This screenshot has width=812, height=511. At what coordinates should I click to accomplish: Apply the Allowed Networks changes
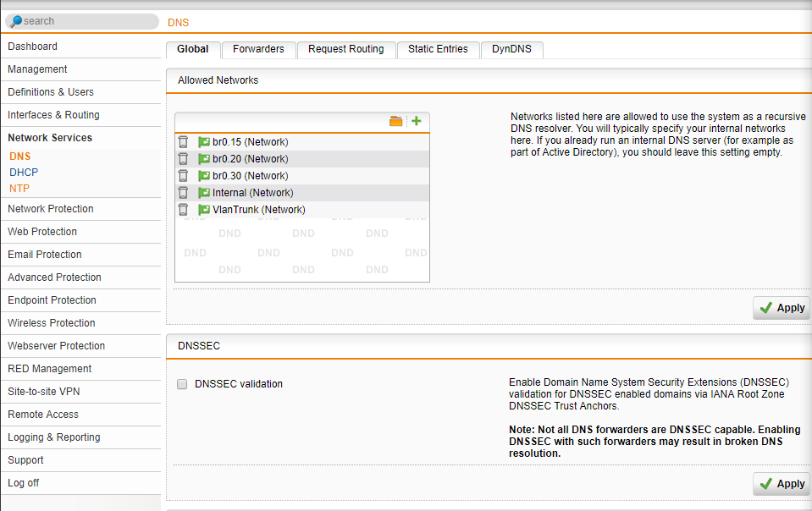pos(781,307)
